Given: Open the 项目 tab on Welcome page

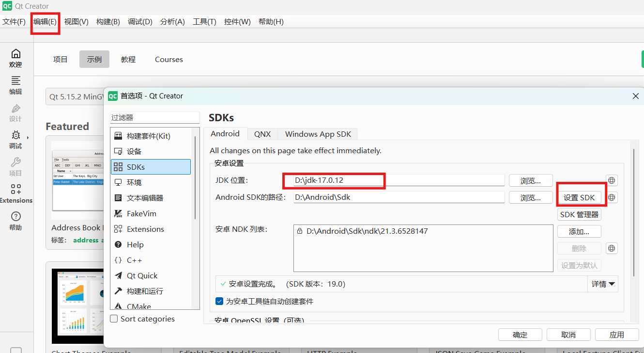Looking at the screenshot, I should coord(61,59).
